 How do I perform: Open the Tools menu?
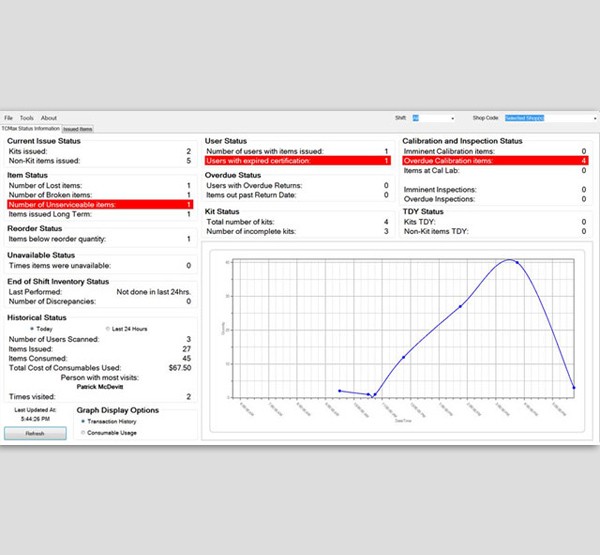pos(27,118)
